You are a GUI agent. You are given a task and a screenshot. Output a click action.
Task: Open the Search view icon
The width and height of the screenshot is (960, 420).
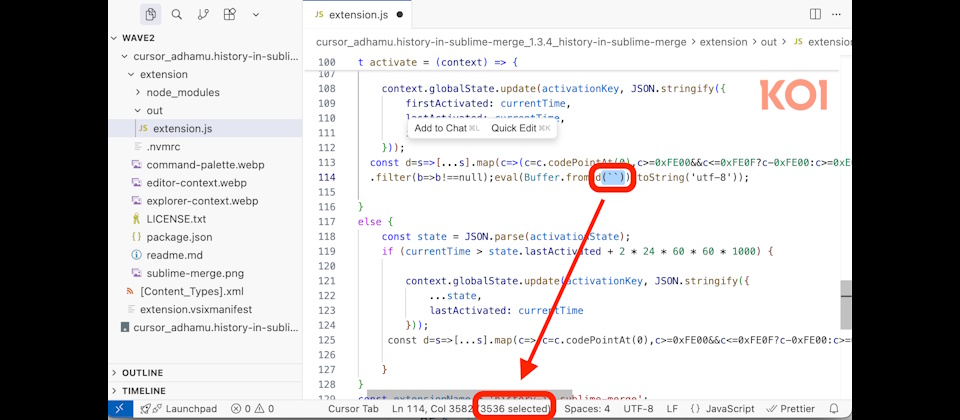coord(177,15)
